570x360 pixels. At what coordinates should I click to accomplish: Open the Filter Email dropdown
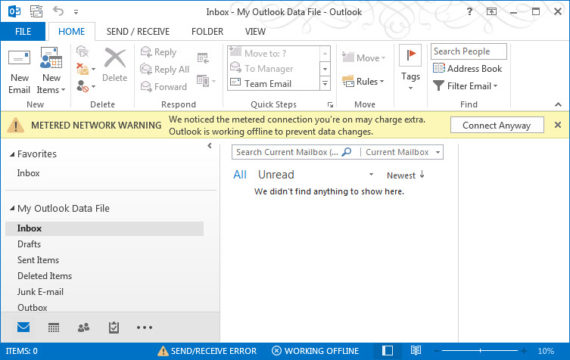click(x=465, y=86)
